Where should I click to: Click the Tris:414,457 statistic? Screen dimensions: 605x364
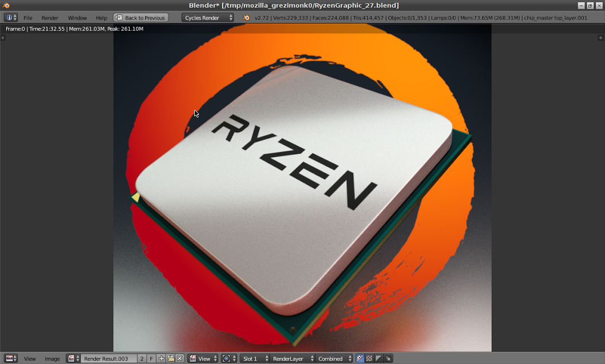pos(368,18)
